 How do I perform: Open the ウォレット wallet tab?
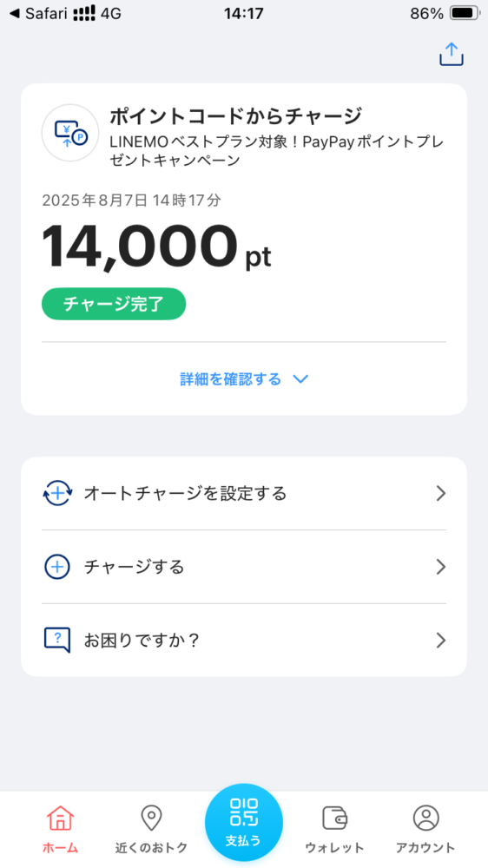334,829
